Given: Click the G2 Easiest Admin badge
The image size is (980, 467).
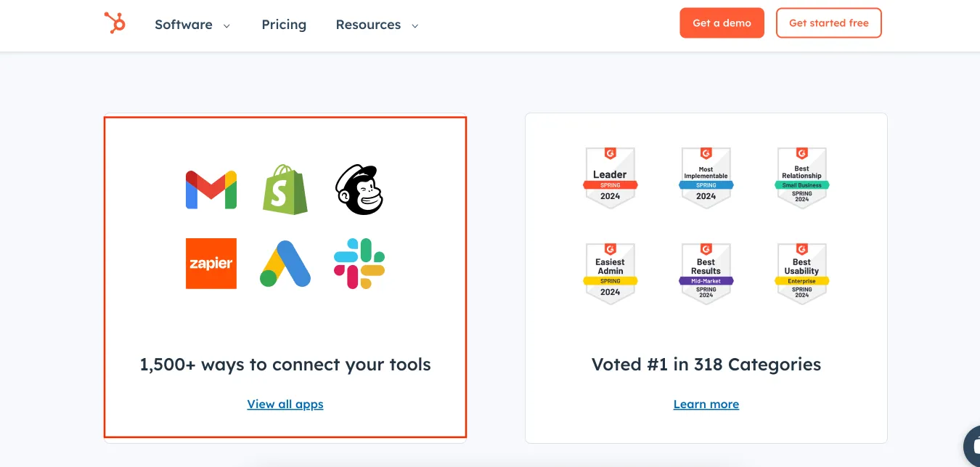Looking at the screenshot, I should coord(610,273).
